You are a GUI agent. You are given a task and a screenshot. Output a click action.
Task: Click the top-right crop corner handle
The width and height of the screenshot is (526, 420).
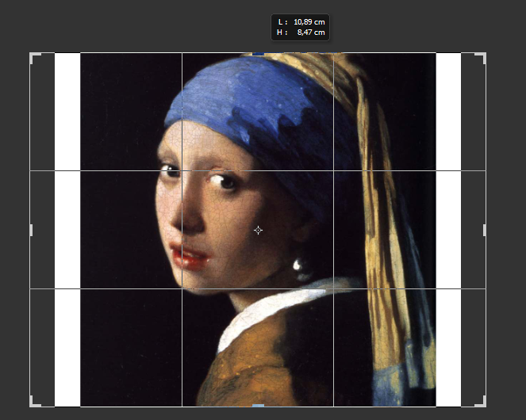coord(483,55)
